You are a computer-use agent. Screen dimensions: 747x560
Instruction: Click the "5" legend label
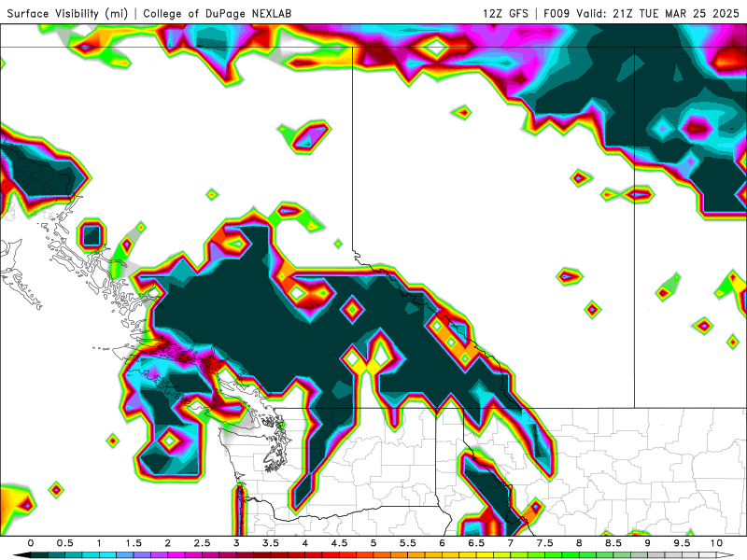pos(373,543)
